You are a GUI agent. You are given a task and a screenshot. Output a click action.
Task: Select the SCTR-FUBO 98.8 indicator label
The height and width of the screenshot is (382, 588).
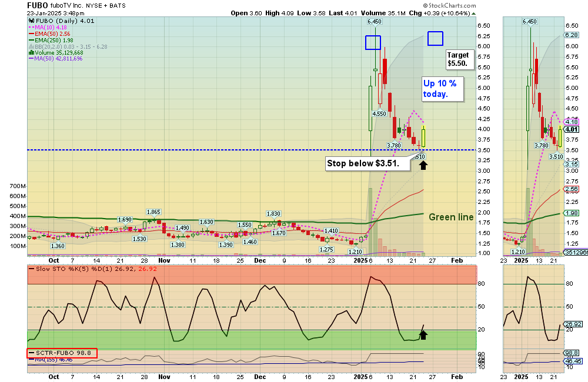[62, 353]
